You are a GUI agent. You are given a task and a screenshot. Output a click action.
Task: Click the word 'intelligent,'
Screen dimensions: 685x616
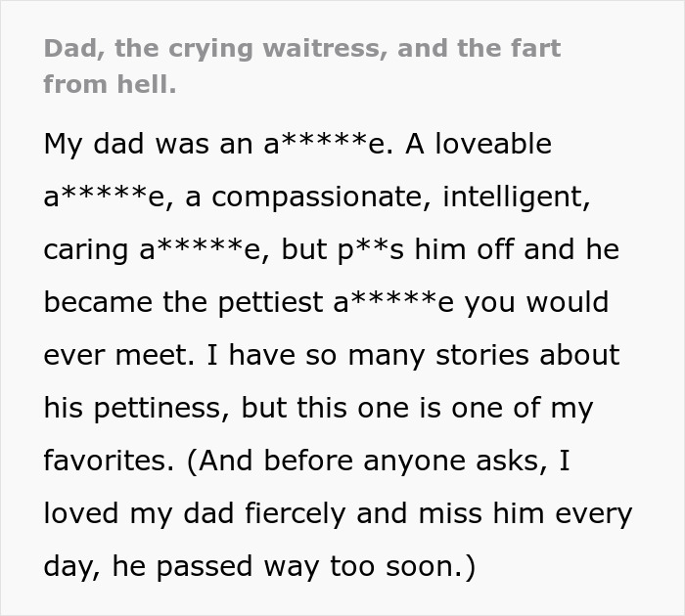tap(516, 198)
